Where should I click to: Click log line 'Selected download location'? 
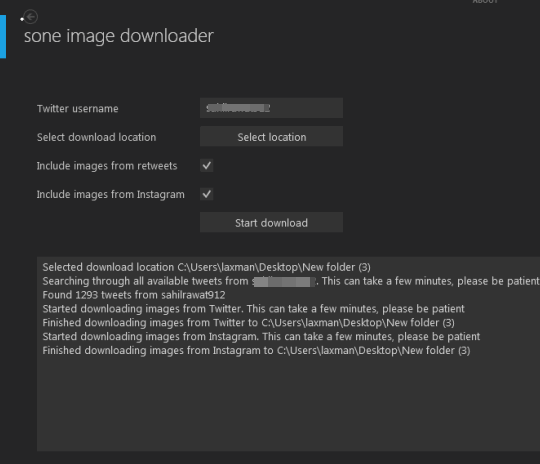coord(207,267)
